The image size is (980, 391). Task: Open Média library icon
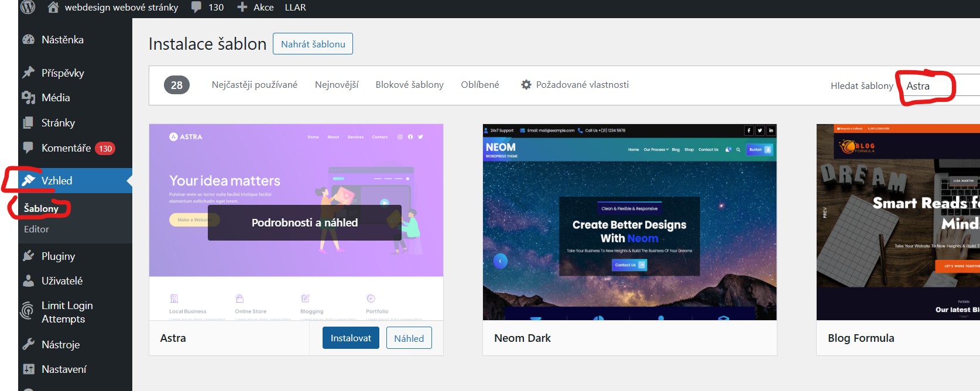[29, 98]
